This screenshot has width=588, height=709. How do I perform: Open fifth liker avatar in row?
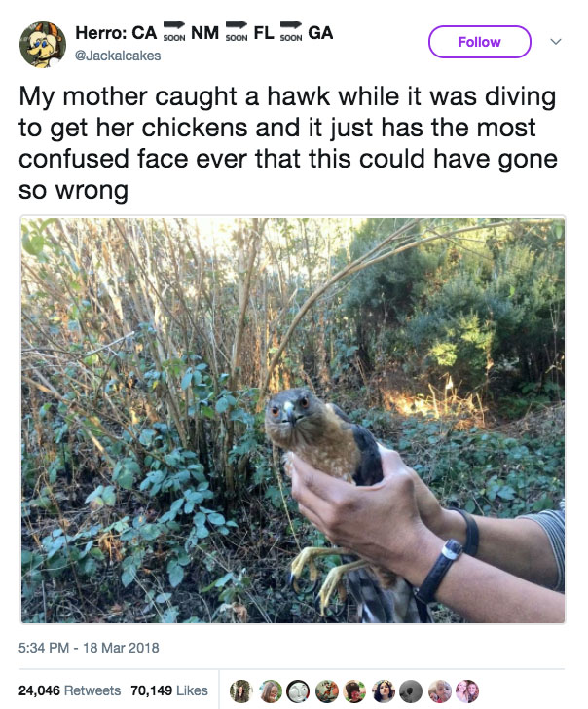(x=354, y=690)
